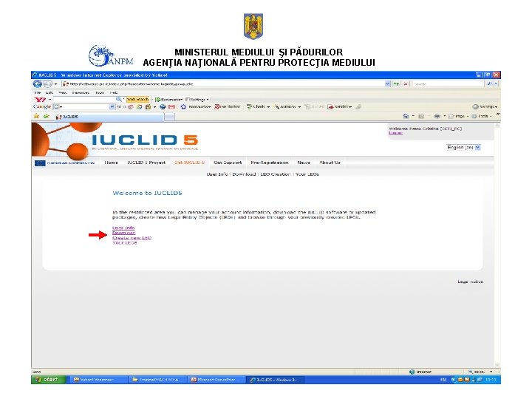Open the View menu

[x=62, y=92]
